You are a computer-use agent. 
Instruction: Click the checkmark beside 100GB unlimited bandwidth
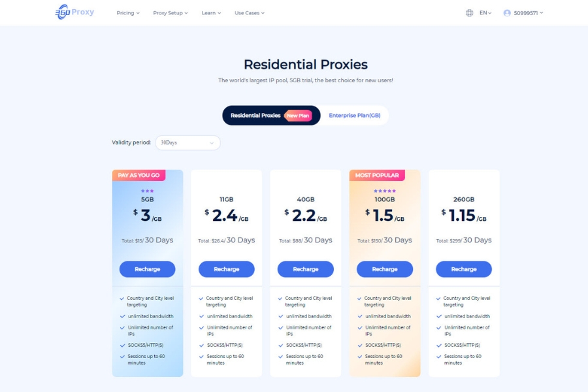pyautogui.click(x=359, y=317)
